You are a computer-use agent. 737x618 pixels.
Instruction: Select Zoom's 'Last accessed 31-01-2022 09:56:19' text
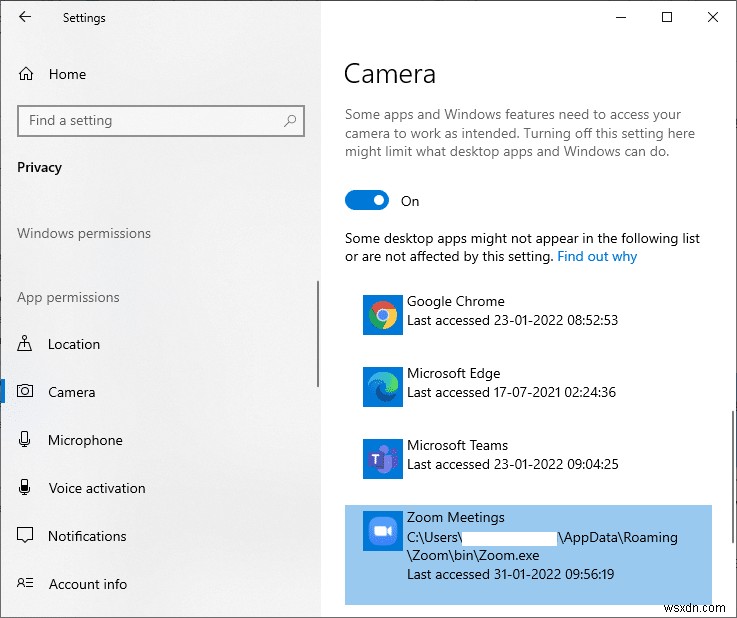click(510, 574)
